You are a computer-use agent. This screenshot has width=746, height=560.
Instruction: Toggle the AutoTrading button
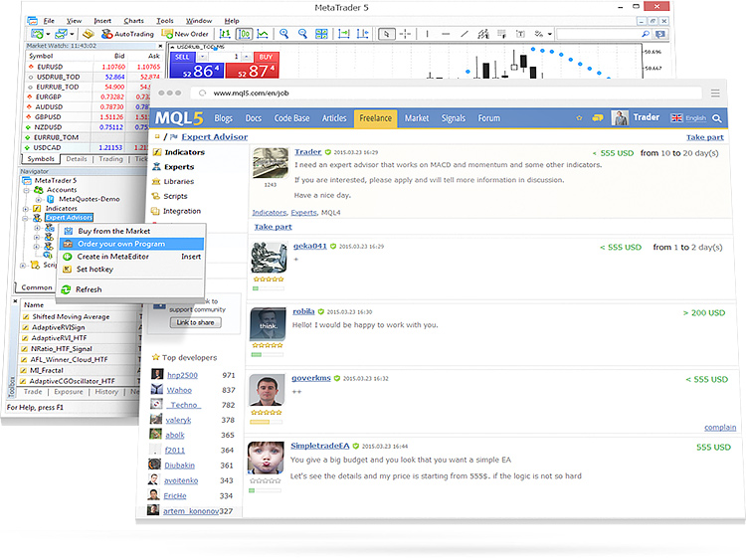click(x=127, y=34)
